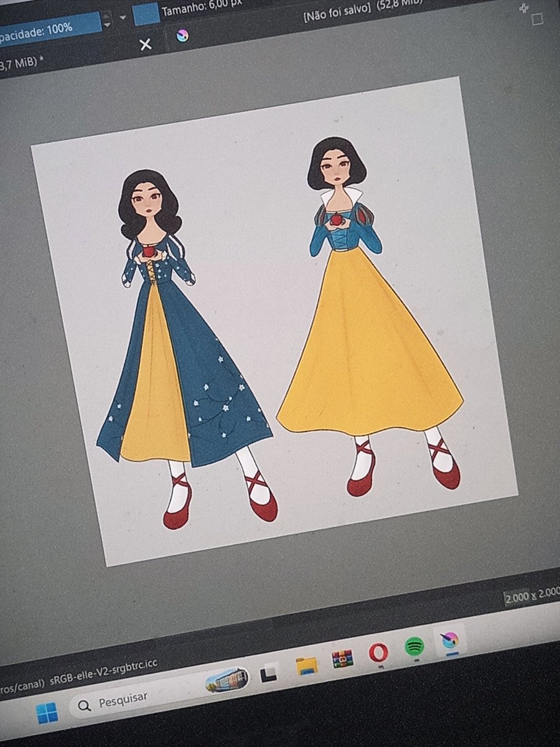Screen dimensions: 560x747
Task: Click the square window icon at top right
Action: coord(537,19)
